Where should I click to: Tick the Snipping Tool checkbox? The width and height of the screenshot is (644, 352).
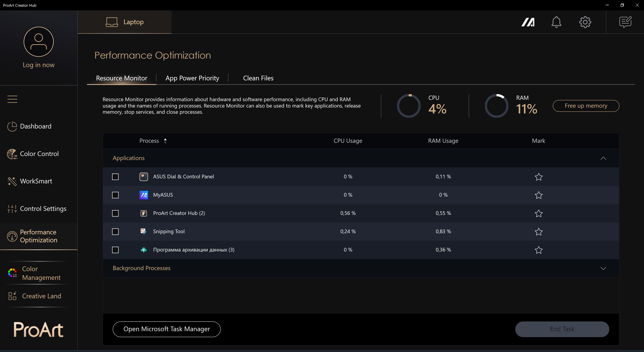click(x=115, y=232)
